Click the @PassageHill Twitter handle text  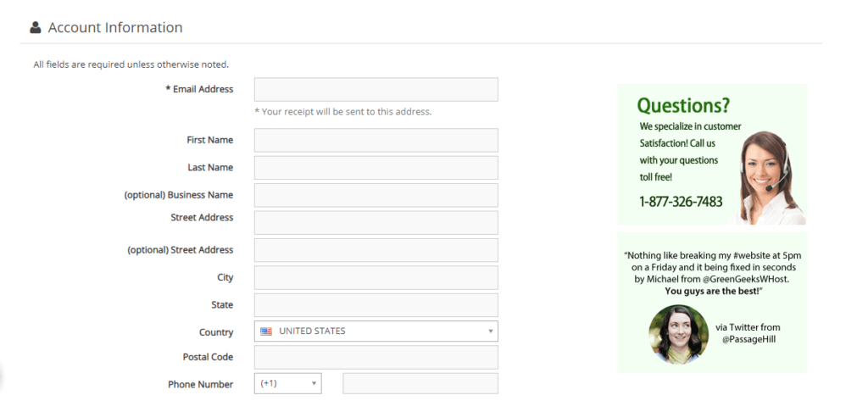748,339
